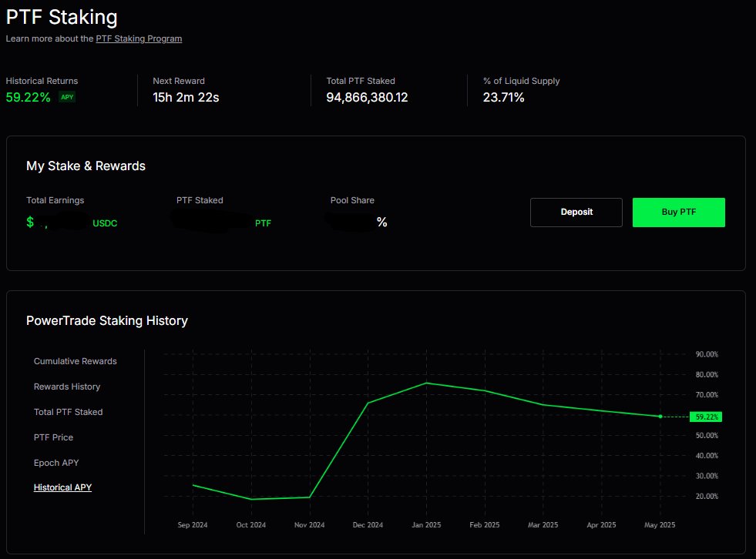The width and height of the screenshot is (756, 559).
Task: Click the Jan 2025 axis label
Action: (x=426, y=525)
